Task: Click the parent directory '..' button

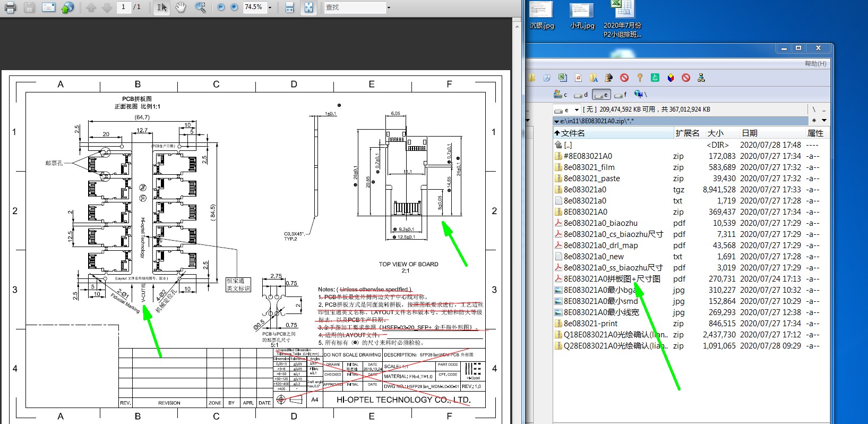Action: tap(823, 109)
